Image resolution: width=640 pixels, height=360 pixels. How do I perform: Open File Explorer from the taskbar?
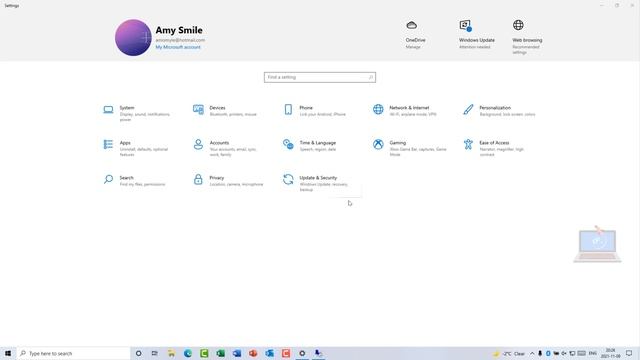click(x=171, y=353)
